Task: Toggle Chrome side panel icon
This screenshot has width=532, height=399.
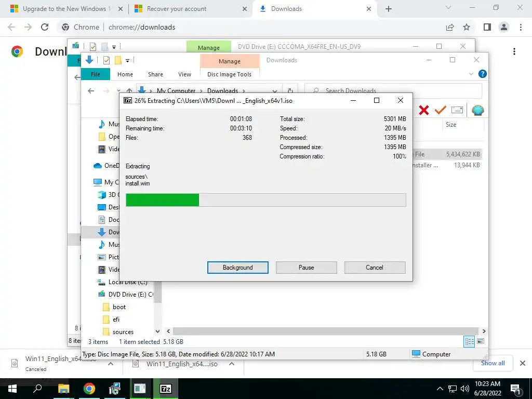Action: pyautogui.click(x=487, y=27)
